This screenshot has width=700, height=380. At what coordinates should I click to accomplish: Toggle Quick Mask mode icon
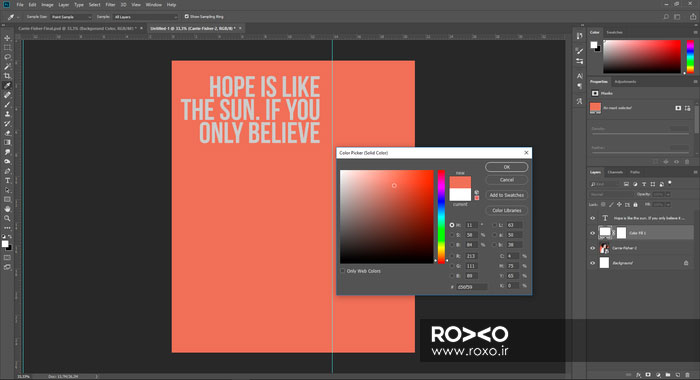click(x=7, y=258)
